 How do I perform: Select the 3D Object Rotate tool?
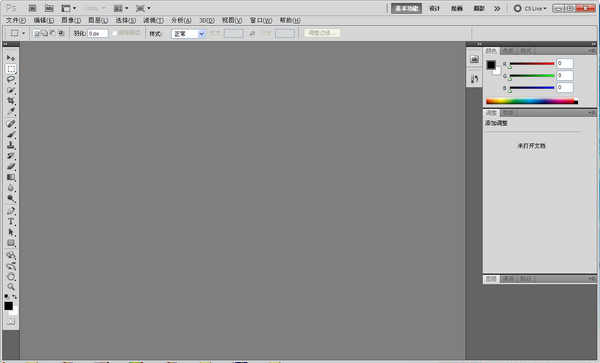[11, 255]
